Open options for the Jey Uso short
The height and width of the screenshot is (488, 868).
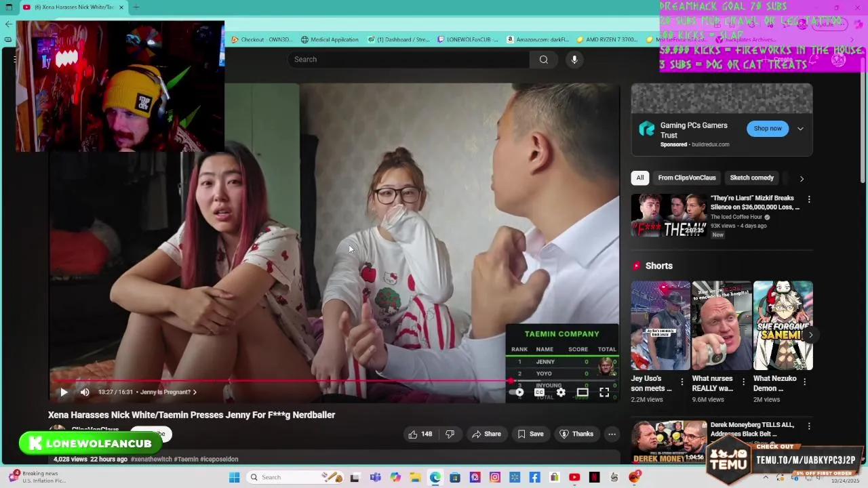click(682, 382)
